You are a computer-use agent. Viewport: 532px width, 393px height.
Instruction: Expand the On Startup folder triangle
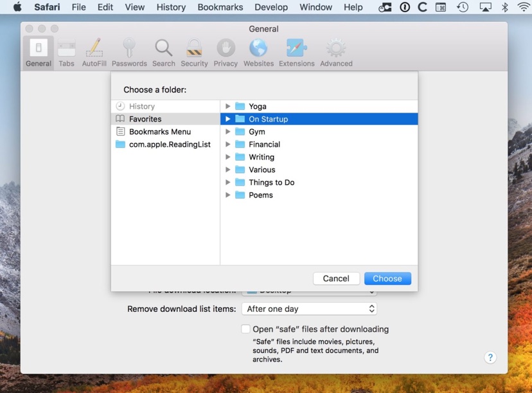click(x=228, y=119)
